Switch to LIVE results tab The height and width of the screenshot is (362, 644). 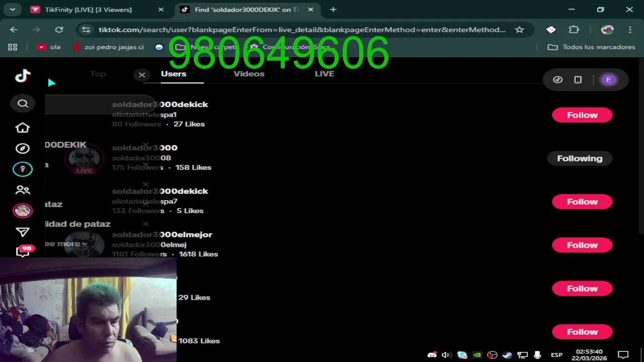click(325, 73)
